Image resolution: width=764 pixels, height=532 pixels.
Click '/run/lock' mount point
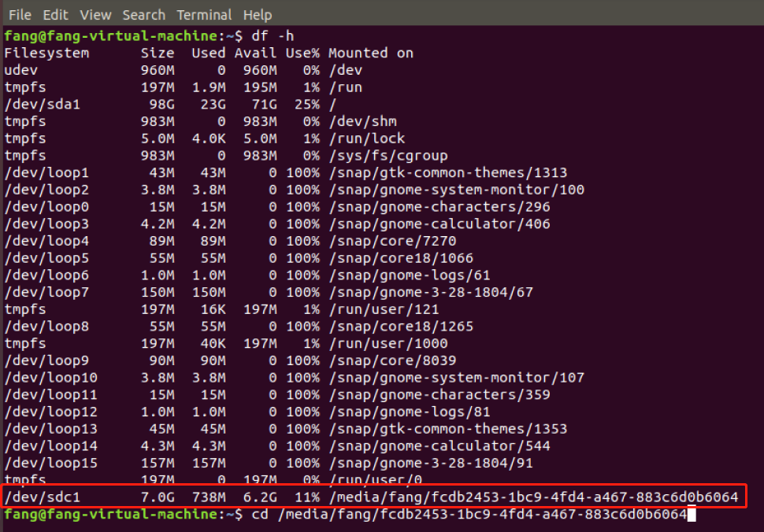point(367,139)
